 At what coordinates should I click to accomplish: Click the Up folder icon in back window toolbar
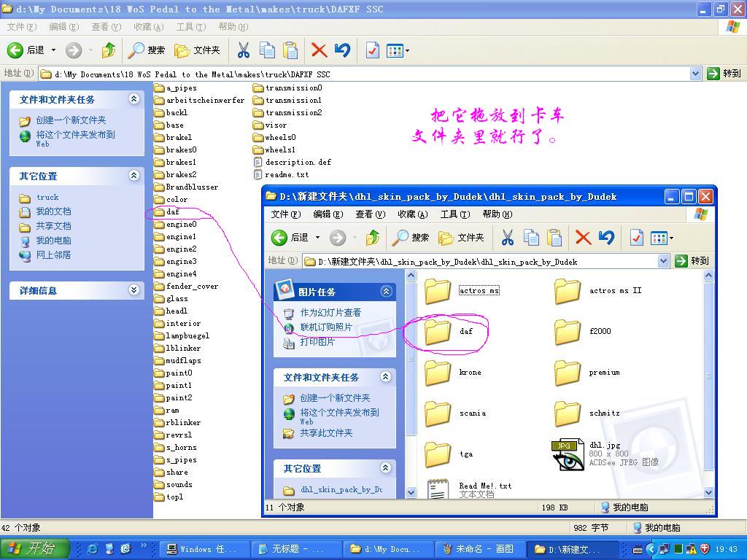click(x=109, y=50)
